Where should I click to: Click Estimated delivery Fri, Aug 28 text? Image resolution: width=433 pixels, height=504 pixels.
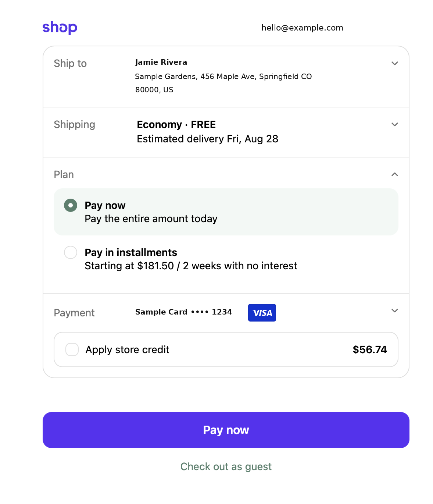[208, 139]
